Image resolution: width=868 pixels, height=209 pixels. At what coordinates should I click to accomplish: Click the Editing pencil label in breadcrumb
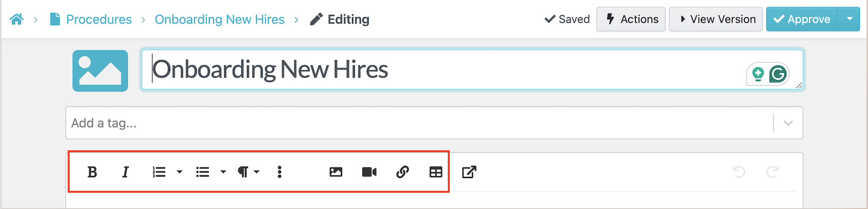(340, 19)
